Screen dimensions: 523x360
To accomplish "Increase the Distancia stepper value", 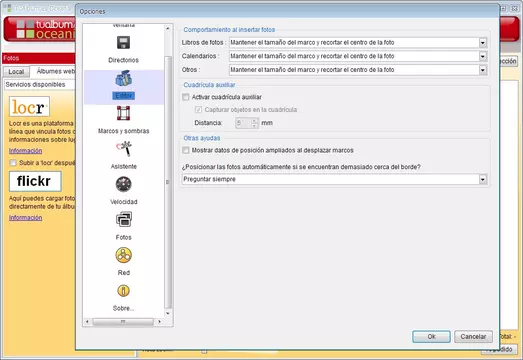I will 254,120.
